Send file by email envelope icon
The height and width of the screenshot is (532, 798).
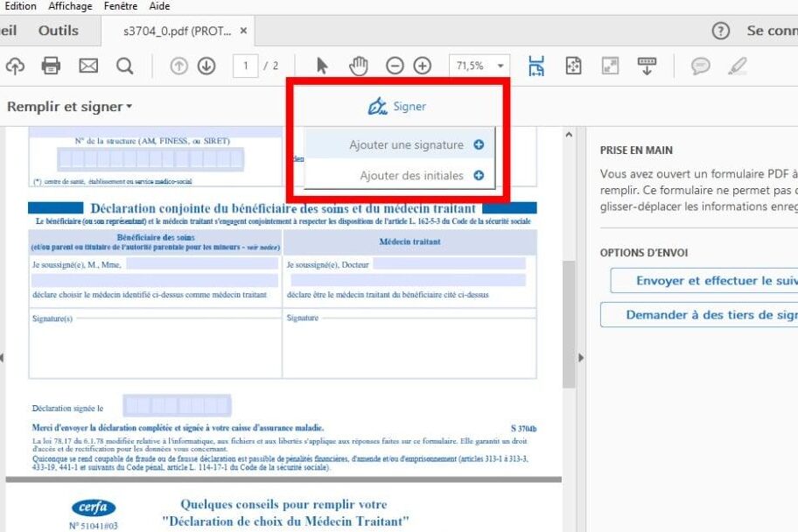point(88,66)
